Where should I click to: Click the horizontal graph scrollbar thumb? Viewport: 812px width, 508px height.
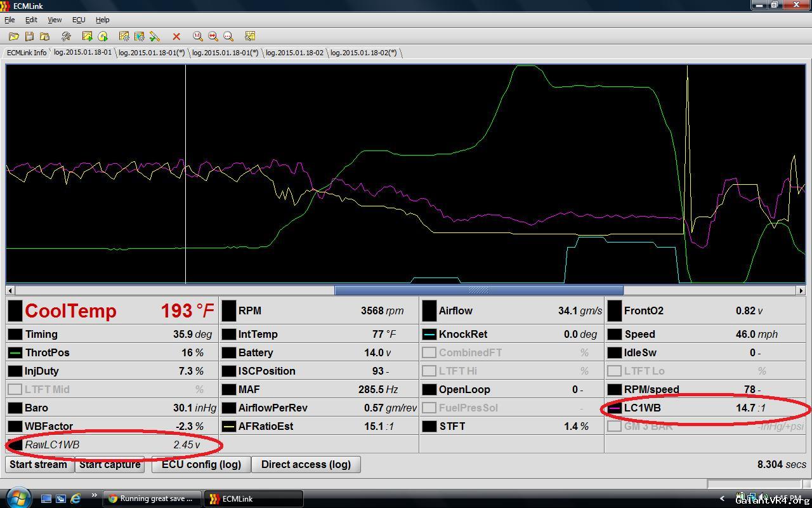pos(479,290)
